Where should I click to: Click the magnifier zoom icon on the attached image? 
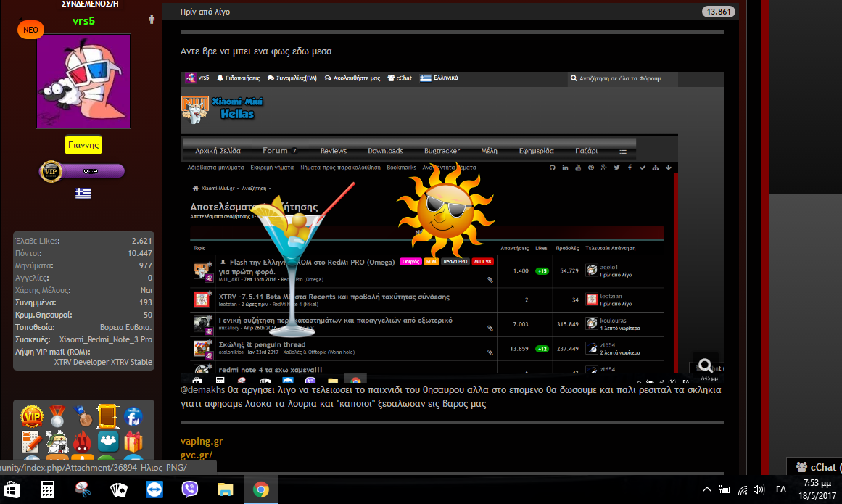(706, 365)
